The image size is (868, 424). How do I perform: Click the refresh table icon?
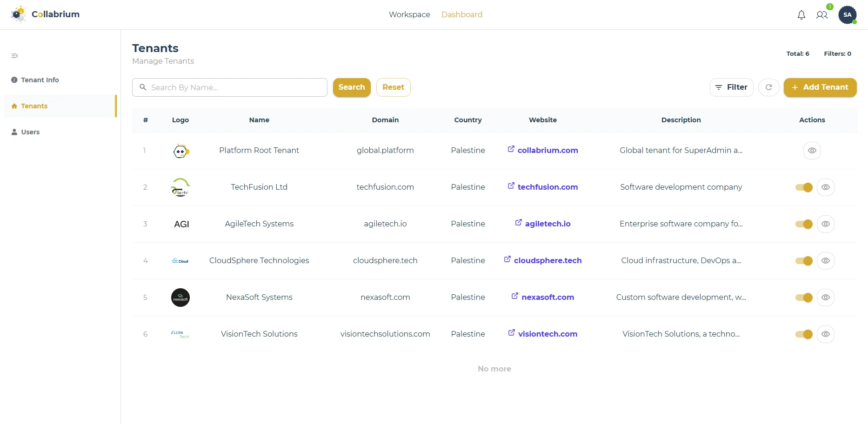pos(769,87)
